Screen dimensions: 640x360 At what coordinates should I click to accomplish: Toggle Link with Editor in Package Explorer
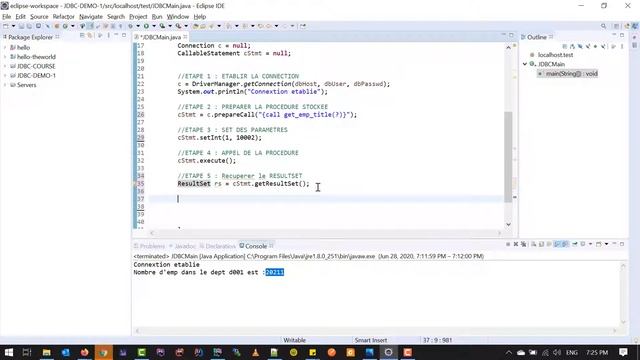(x=90, y=36)
